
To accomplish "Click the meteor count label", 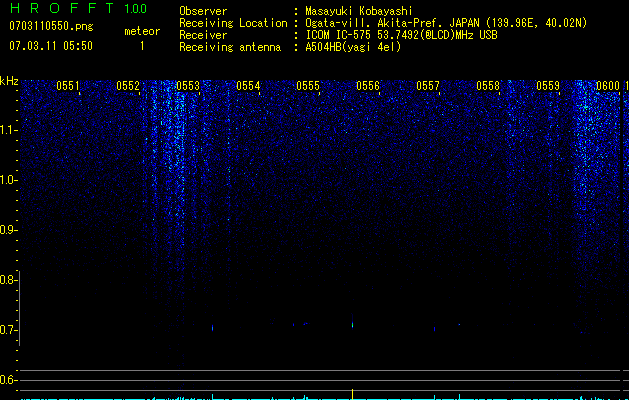I will click(142, 31).
